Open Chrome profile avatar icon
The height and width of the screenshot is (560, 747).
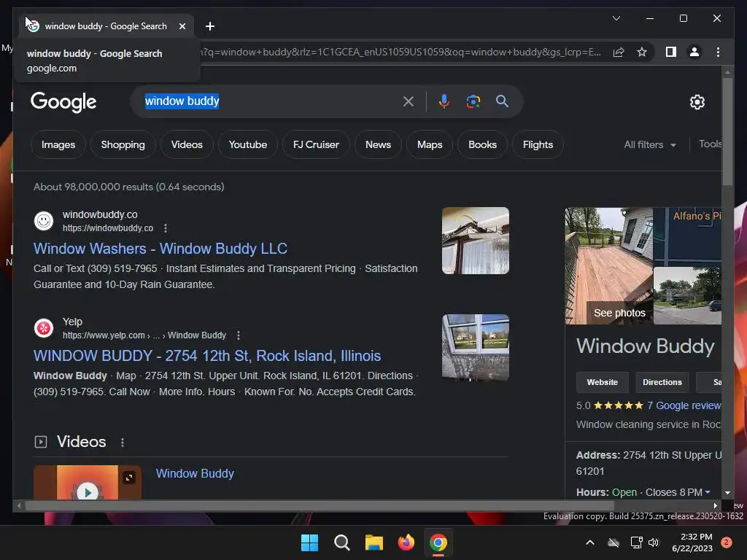click(694, 52)
